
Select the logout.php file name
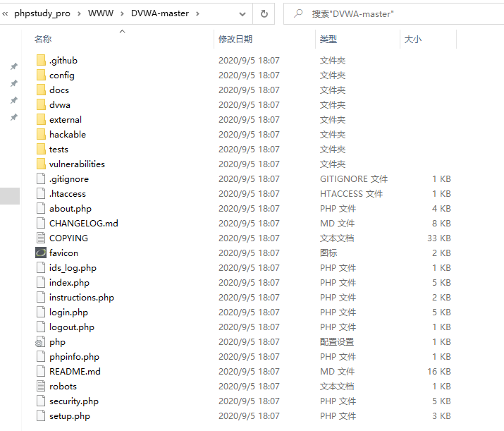[72, 327]
